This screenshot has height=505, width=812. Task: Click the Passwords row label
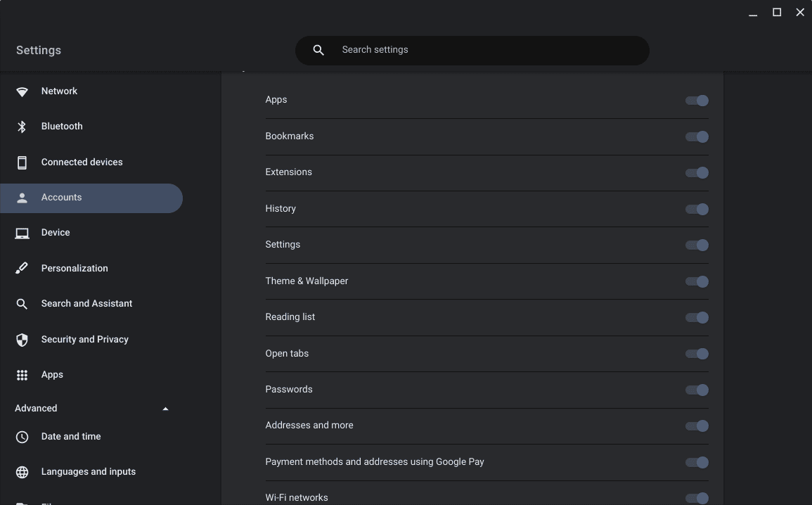tap(289, 390)
